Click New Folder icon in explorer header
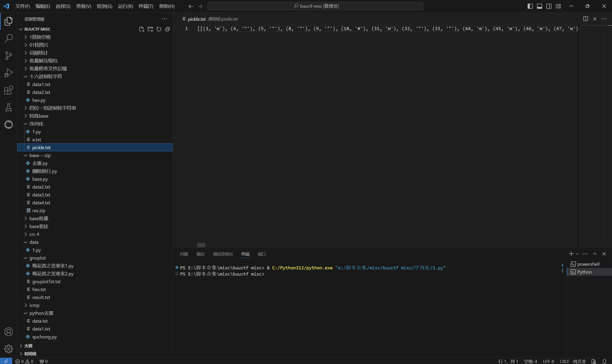 (x=150, y=29)
